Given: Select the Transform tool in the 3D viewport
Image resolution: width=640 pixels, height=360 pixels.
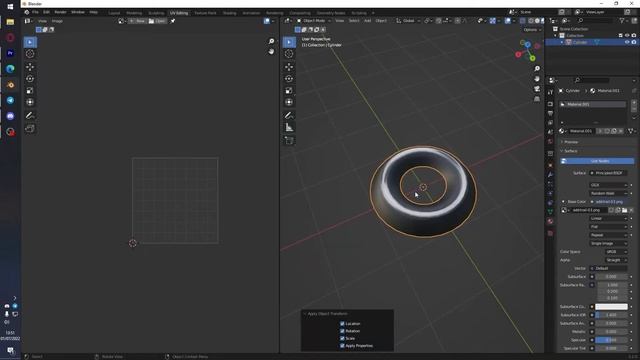Looking at the screenshot, I should click(x=289, y=102).
